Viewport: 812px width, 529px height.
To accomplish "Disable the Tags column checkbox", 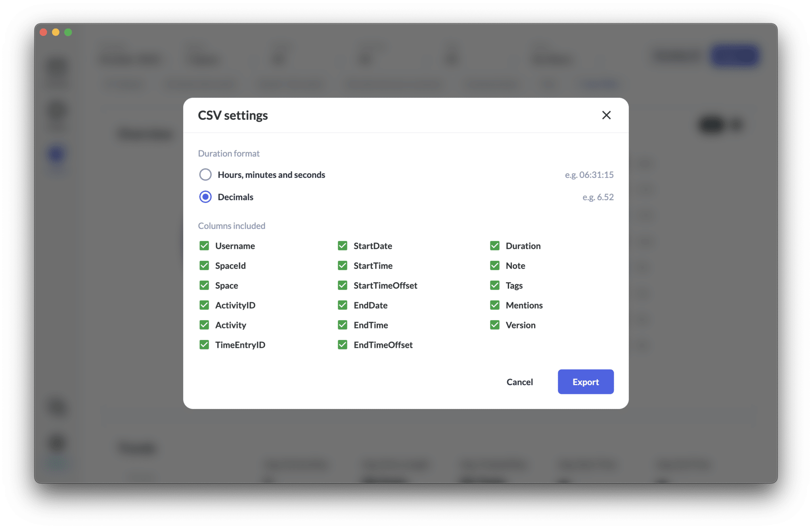I will pos(495,285).
